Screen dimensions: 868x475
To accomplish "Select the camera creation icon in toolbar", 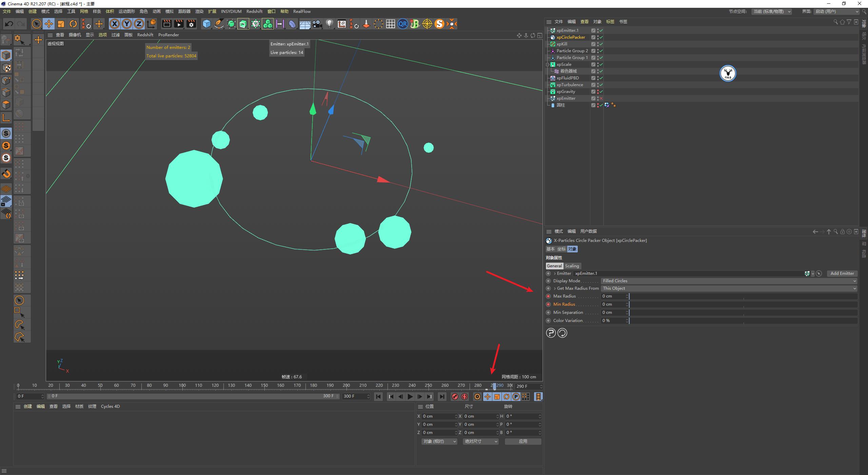I will [x=317, y=24].
